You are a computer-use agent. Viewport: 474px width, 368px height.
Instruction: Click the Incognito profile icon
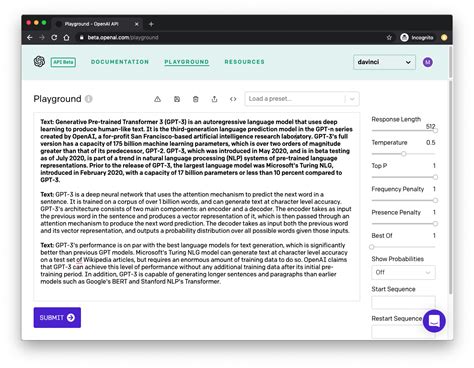pos(404,37)
